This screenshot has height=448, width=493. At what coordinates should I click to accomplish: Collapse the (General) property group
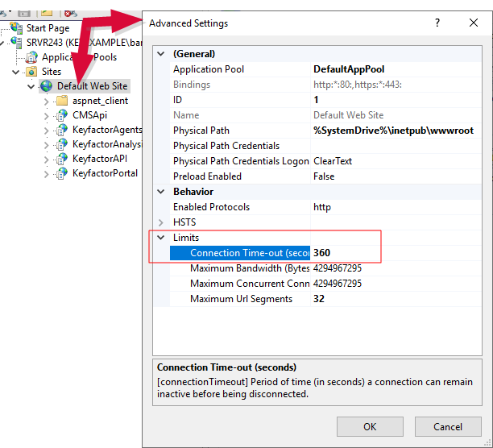pyautogui.click(x=161, y=54)
